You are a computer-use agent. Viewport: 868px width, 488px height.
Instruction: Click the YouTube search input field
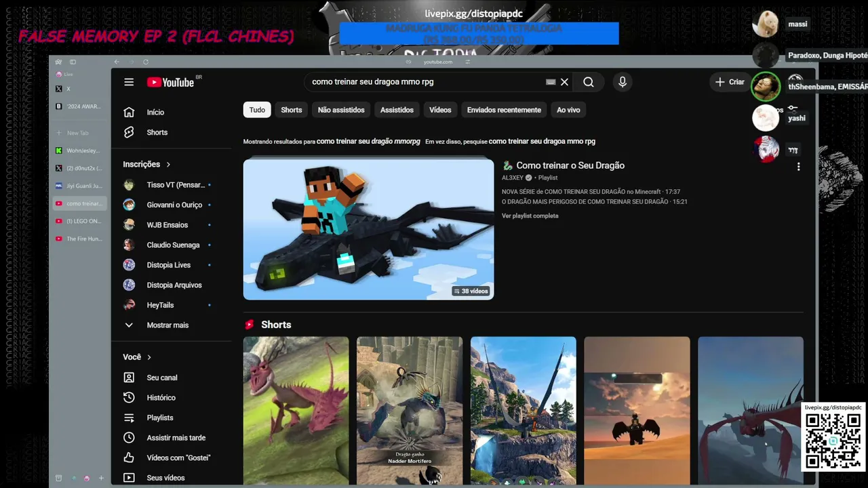[427, 82]
